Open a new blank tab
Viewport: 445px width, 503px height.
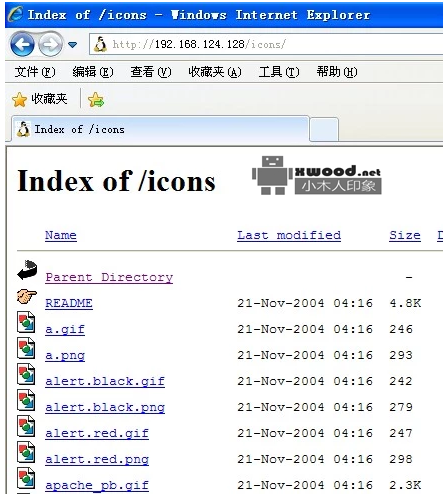point(324,130)
